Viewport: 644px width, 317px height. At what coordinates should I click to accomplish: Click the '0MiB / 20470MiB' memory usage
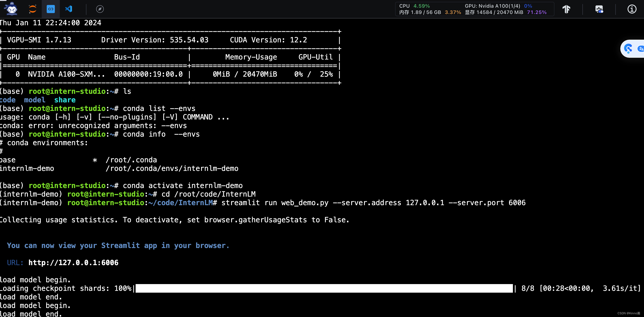[x=245, y=74]
